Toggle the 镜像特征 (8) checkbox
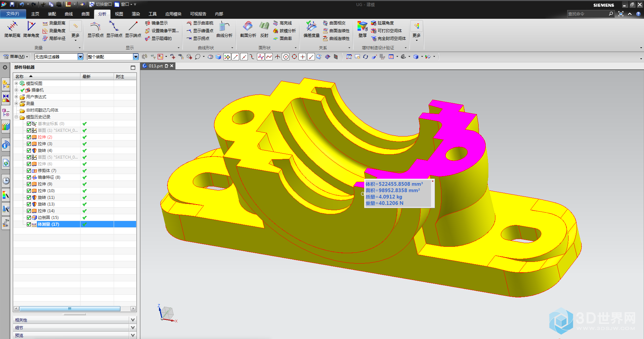This screenshot has width=644, height=339. [29, 177]
